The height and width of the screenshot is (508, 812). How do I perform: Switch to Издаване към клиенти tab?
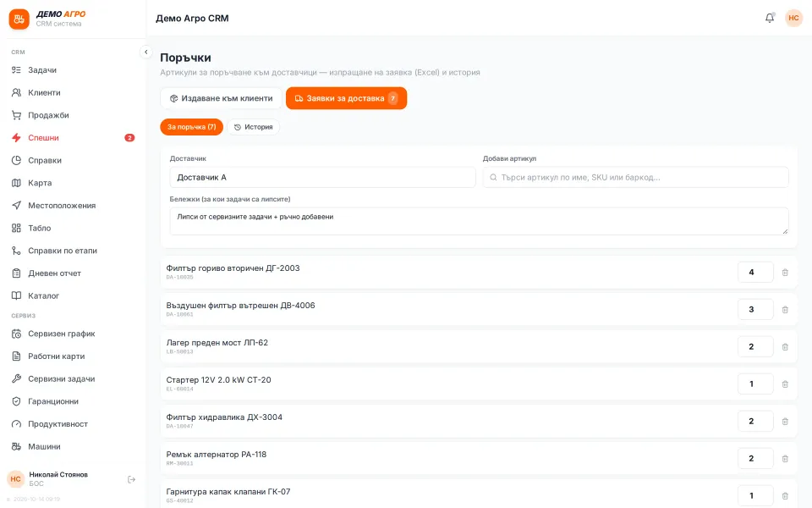[221, 98]
